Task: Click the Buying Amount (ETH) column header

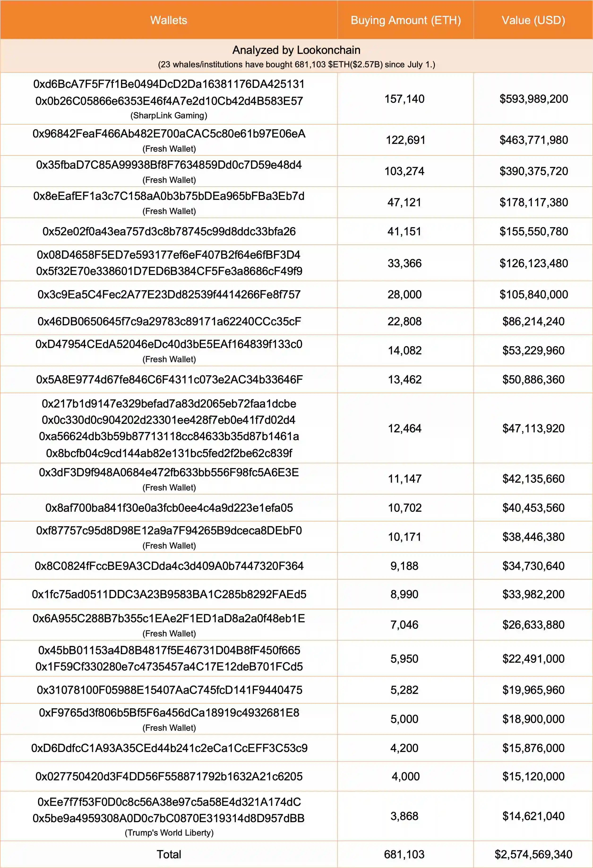Action: (406, 20)
